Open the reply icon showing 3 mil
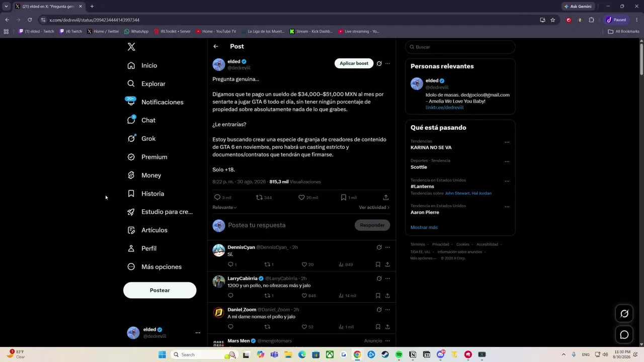Screen dimensions: 644x362 (217, 198)
